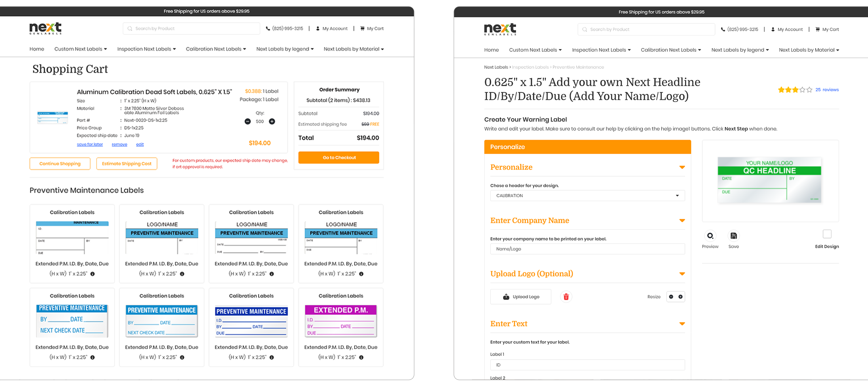868x386 pixels.
Task: Click the Estimate Shipping Cost button
Action: coord(127,164)
